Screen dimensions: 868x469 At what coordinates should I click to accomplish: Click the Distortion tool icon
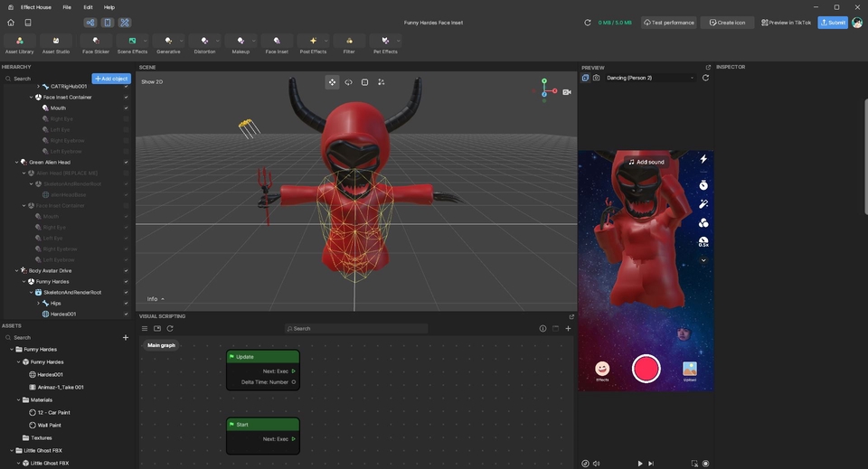204,41
